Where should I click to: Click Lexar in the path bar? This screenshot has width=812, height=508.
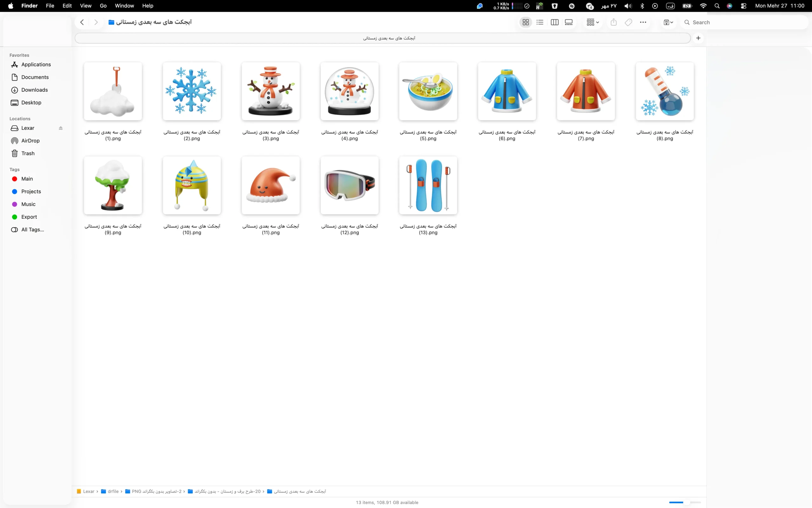pos(86,491)
